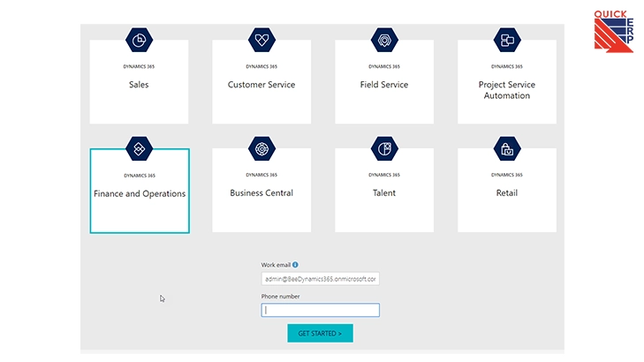Choose the Field Service card
Viewport: 644px width, 362px height.
coord(384,82)
